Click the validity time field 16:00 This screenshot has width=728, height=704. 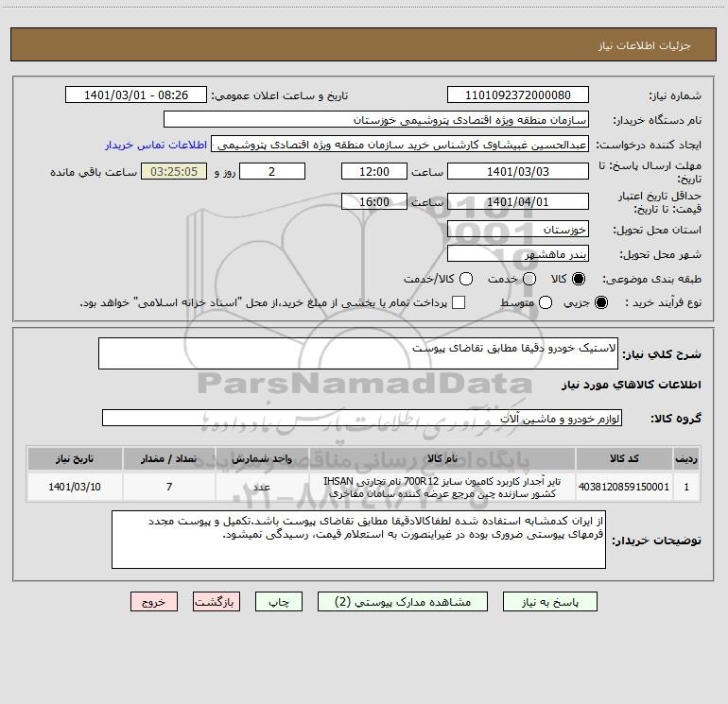[x=374, y=202]
